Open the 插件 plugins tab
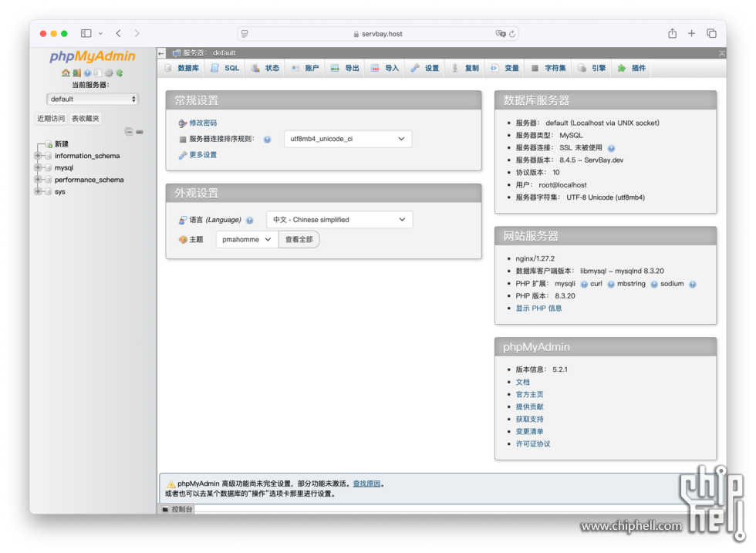Image resolution: width=756 pixels, height=553 pixels. (632, 68)
